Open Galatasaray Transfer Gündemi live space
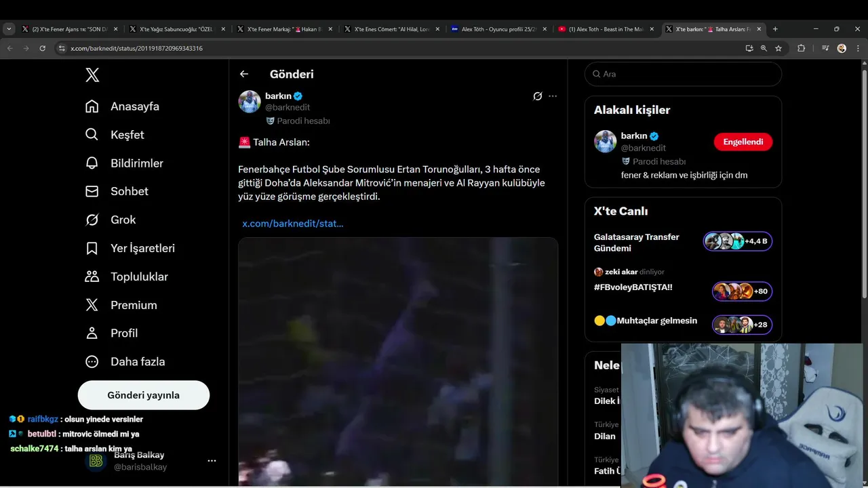The image size is (868, 488). [636, 243]
